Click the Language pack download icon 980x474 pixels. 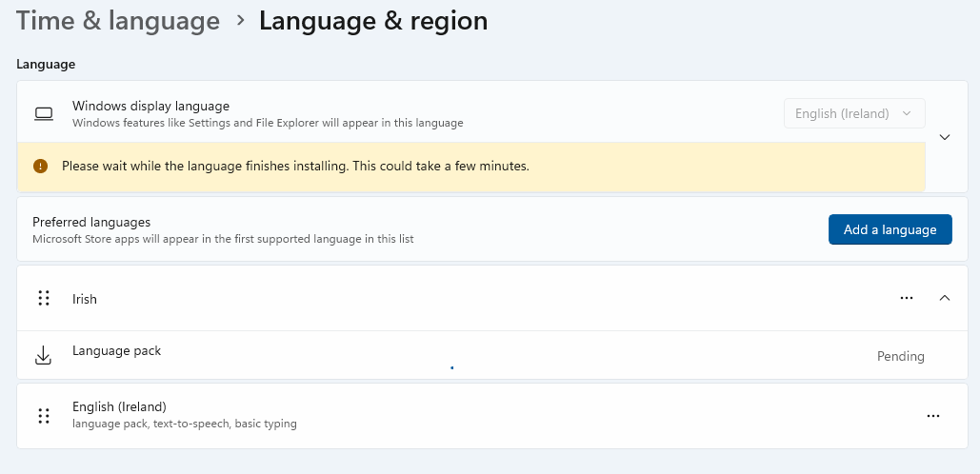[x=43, y=355]
